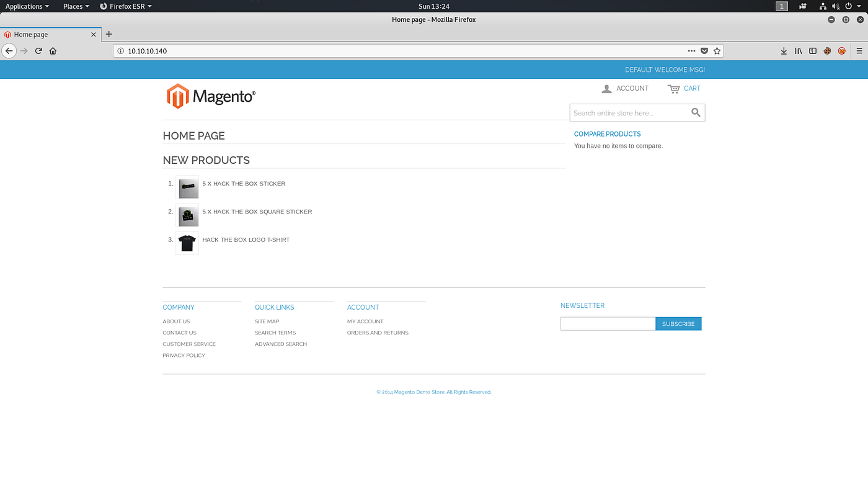
Task: Click the shopping cart icon
Action: pyautogui.click(x=673, y=89)
